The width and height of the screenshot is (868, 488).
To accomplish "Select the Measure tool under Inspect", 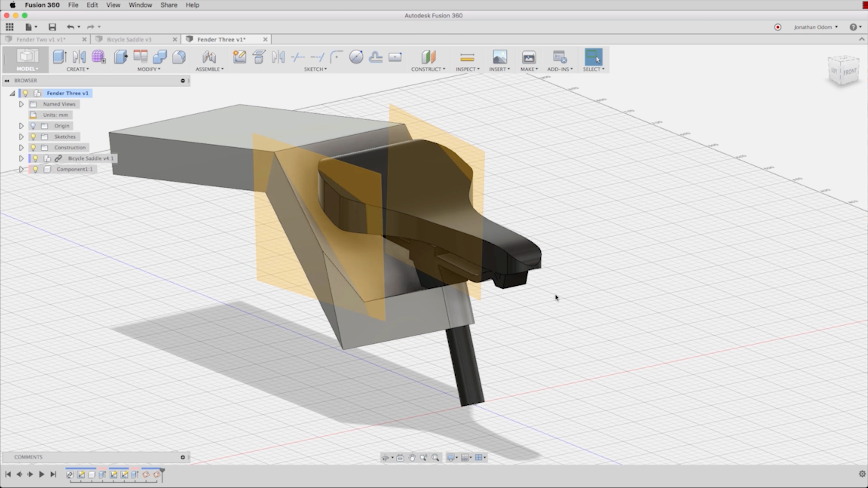I will [x=467, y=57].
